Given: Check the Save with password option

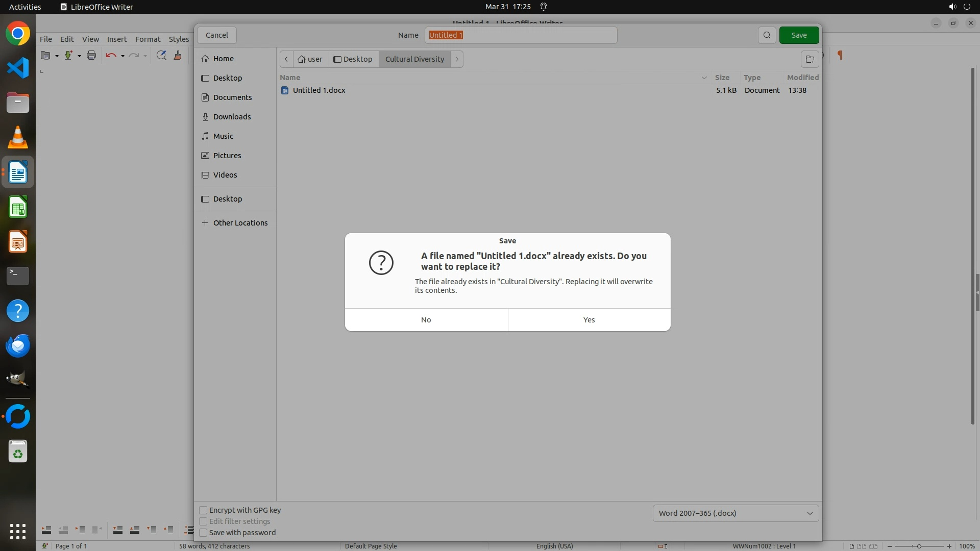Looking at the screenshot, I should point(203,533).
